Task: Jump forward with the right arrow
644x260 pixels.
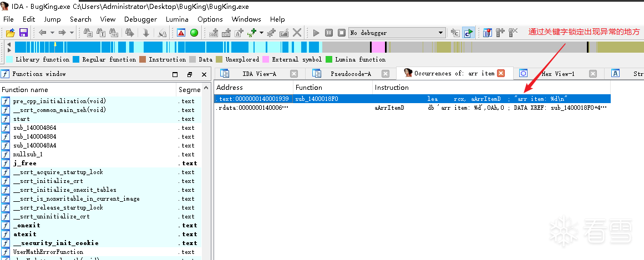Action: (x=62, y=33)
